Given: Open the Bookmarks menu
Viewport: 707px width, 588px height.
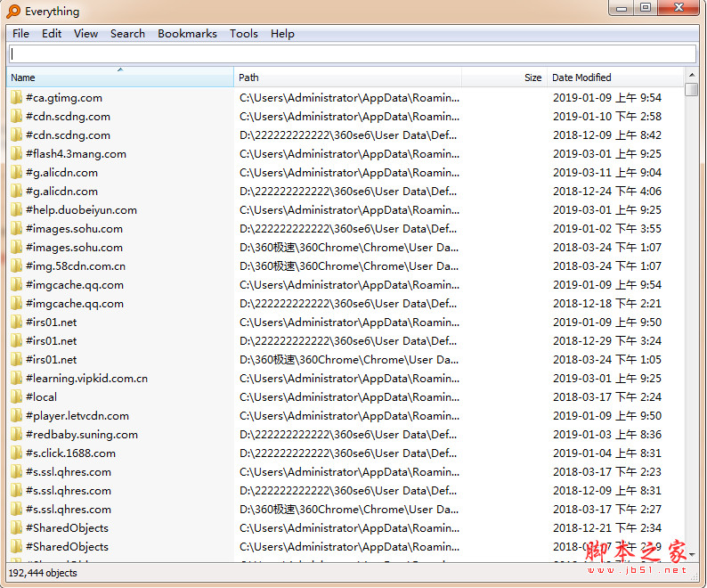Looking at the screenshot, I should click(187, 34).
